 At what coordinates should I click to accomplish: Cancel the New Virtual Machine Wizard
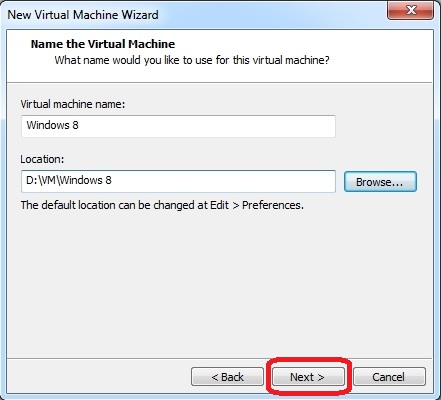(x=389, y=377)
